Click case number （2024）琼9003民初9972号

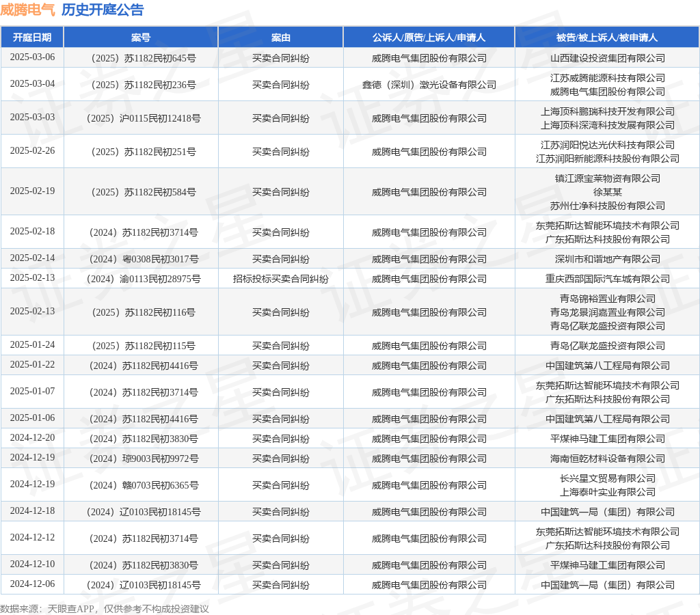(141, 459)
